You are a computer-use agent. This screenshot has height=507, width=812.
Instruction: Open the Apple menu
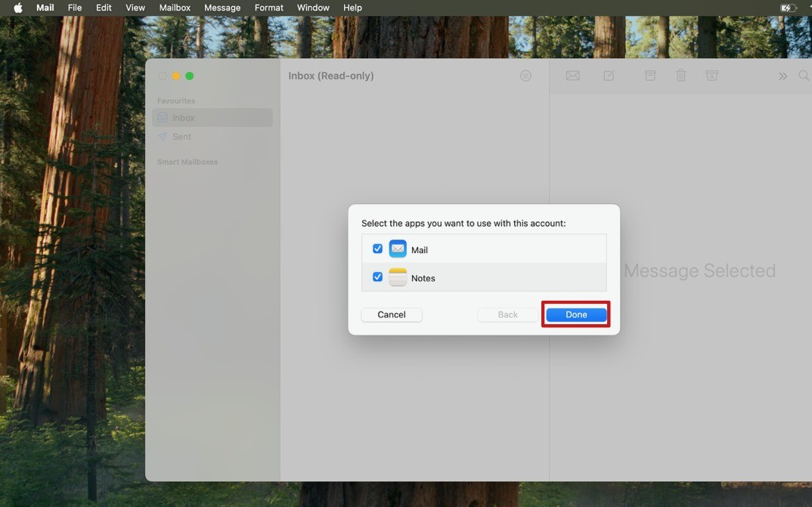point(18,8)
